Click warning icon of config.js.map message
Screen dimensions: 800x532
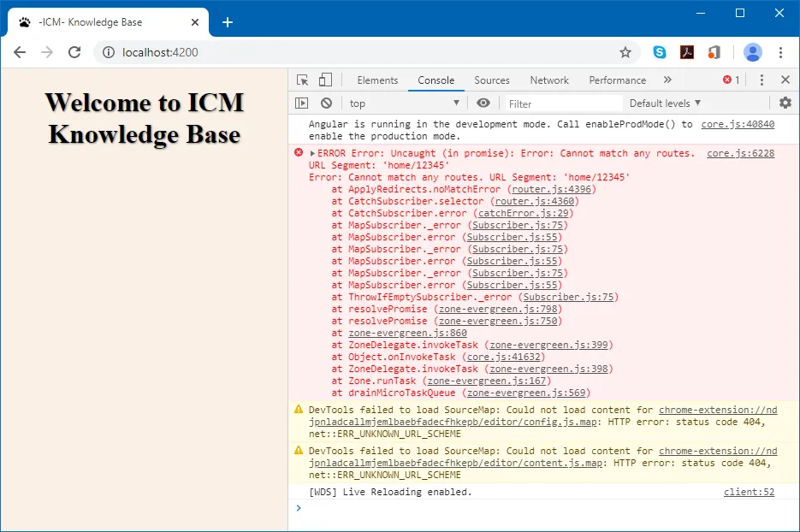pos(299,409)
